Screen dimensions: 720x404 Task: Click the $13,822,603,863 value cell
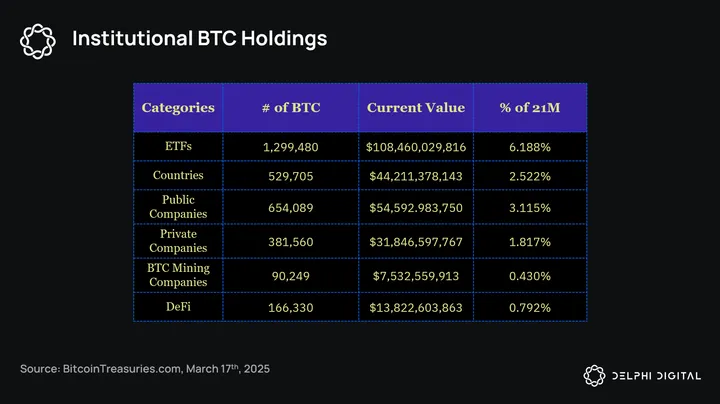pyautogui.click(x=415, y=307)
